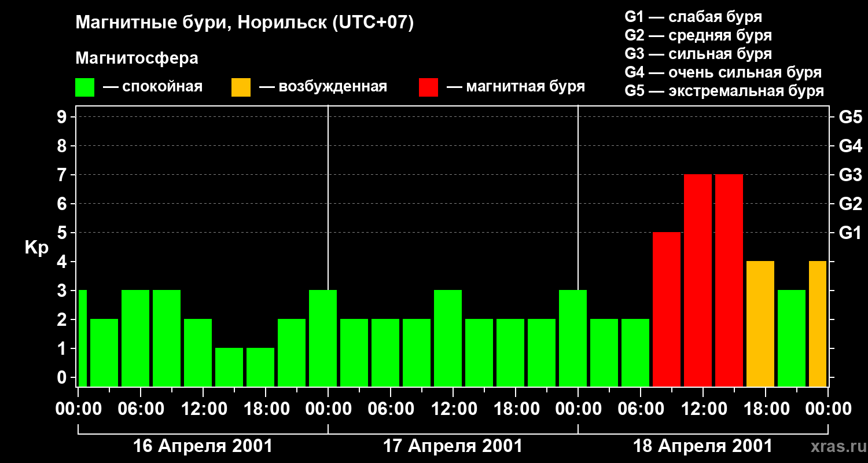The image size is (868, 463).
Task: Click 'G3 — сильная буря' legend line
Action: (x=698, y=54)
